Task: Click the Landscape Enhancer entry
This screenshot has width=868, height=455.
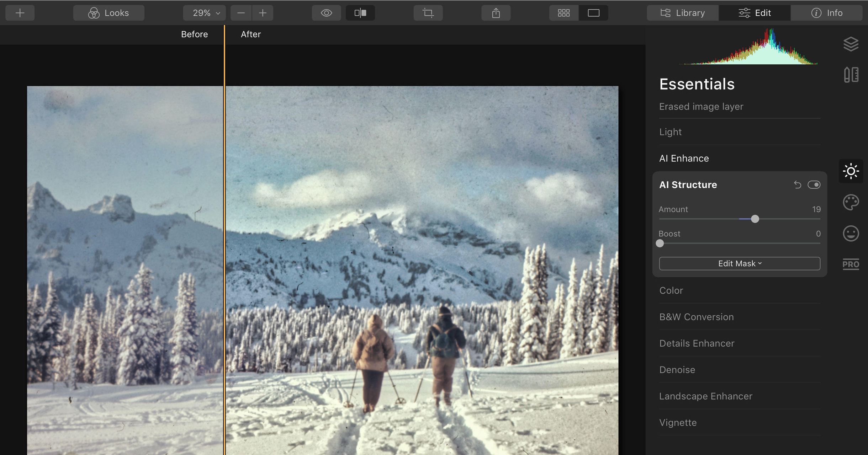Action: (706, 396)
